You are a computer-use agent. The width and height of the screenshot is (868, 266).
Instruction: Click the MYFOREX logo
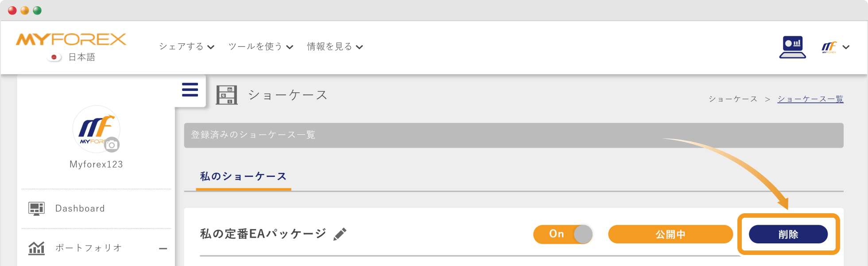[x=70, y=39]
